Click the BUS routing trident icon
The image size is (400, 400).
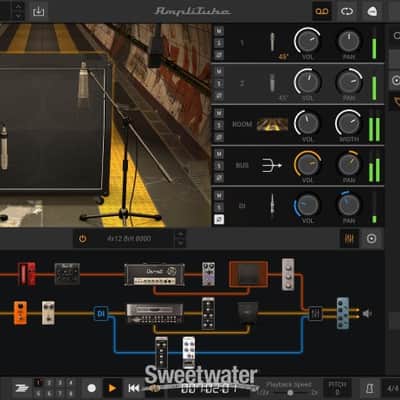click(271, 165)
